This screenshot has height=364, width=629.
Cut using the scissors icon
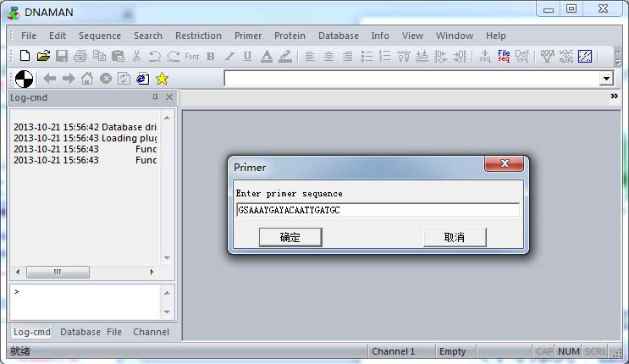[136, 56]
